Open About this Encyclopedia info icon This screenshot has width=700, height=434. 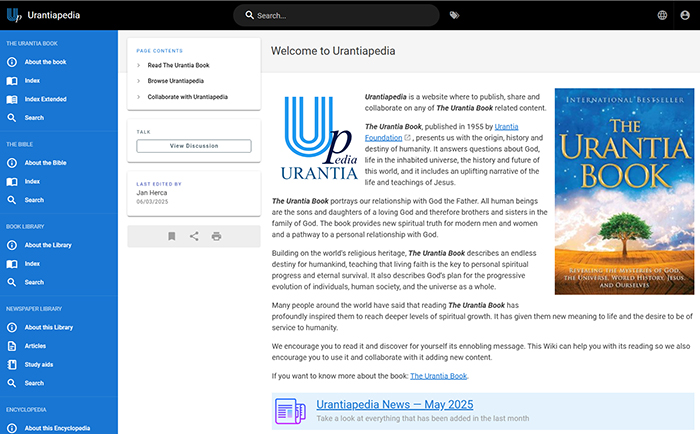point(12,428)
